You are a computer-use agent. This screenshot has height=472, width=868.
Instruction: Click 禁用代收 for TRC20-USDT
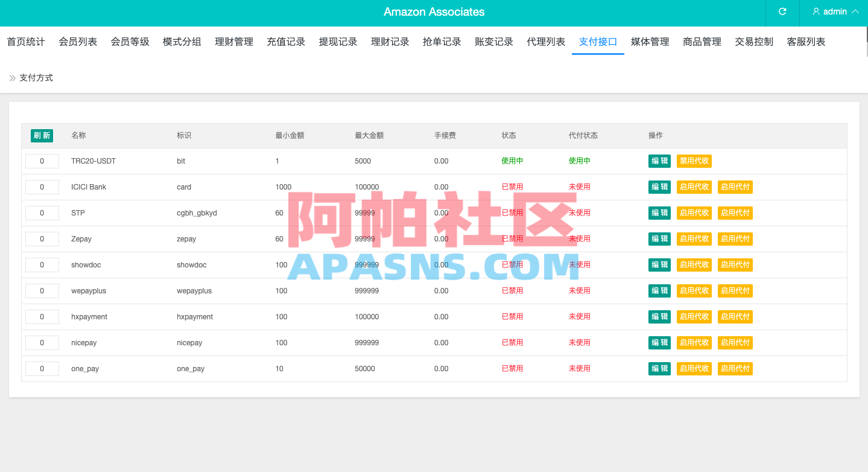tap(694, 161)
